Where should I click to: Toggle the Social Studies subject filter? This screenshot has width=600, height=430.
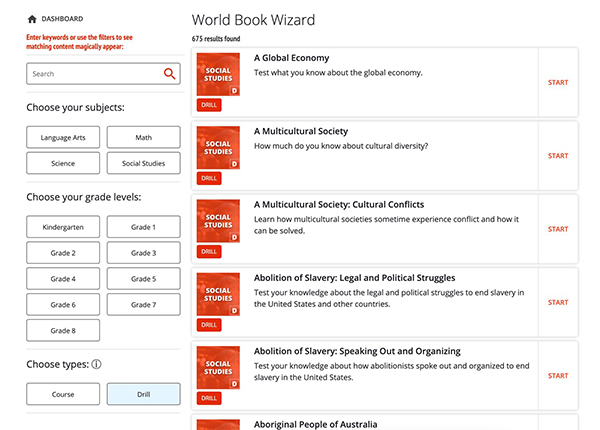click(143, 163)
